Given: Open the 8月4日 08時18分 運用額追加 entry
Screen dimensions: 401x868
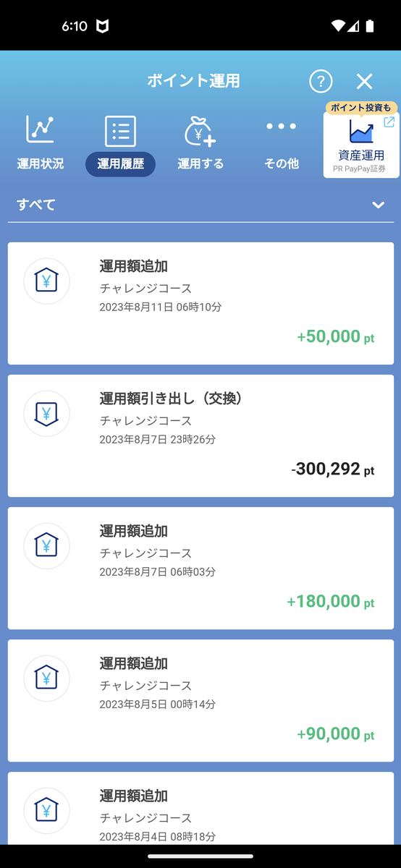Looking at the screenshot, I should (200, 808).
